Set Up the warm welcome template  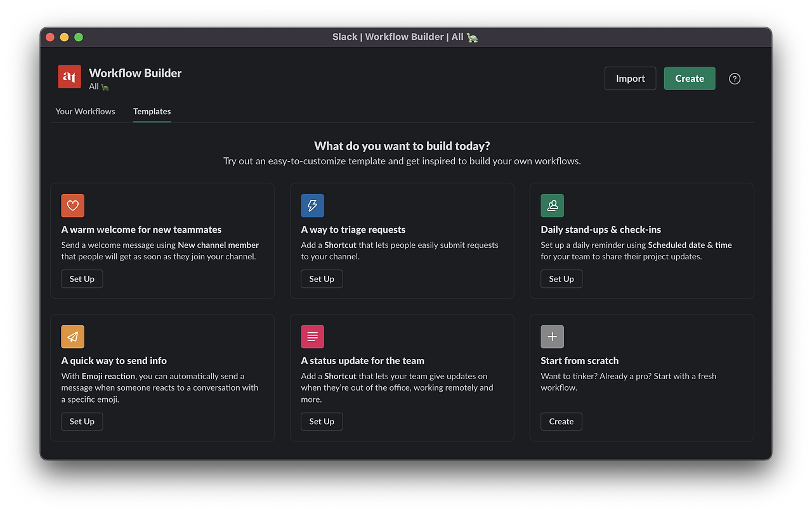tap(82, 279)
